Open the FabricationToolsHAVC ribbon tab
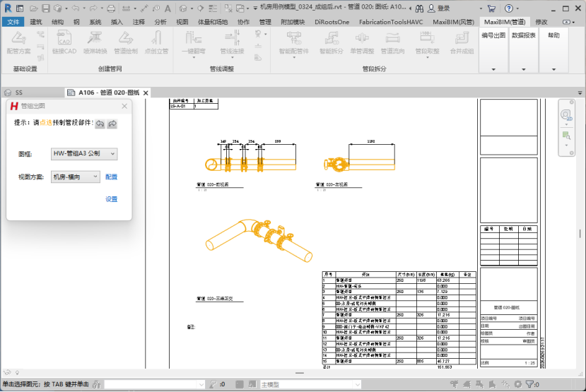Screen dimensions: 586x392 click(391, 22)
